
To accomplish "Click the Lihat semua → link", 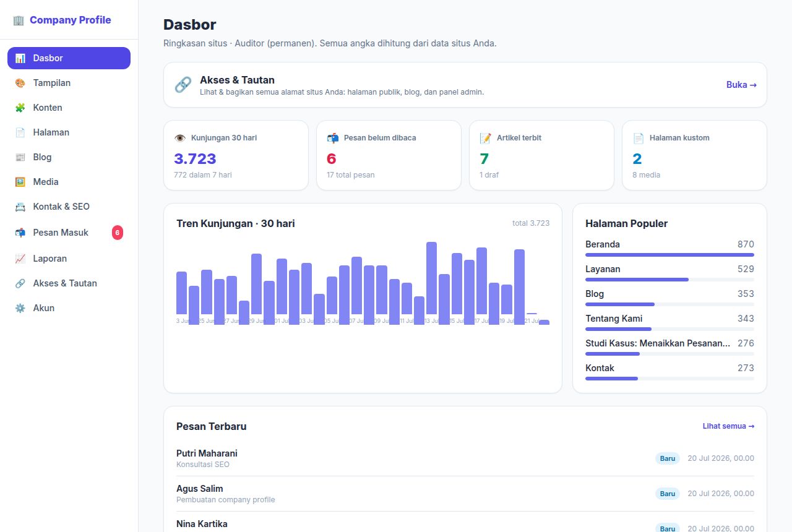I will pos(728,426).
